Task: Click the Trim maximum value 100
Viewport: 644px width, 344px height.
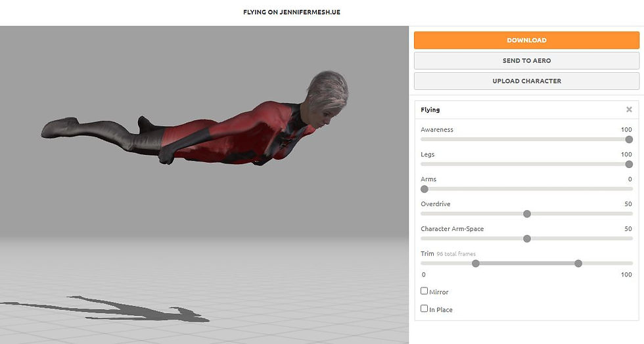Action: point(626,274)
